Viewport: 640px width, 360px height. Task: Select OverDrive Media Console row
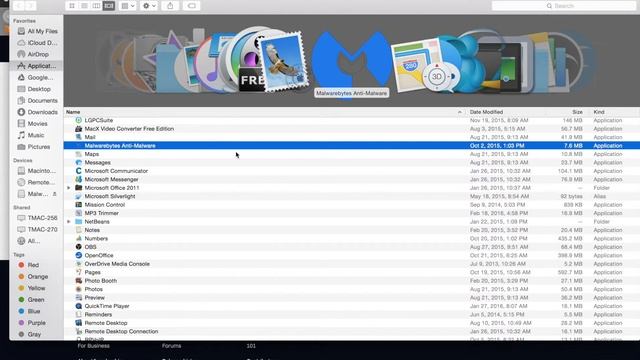351,264
